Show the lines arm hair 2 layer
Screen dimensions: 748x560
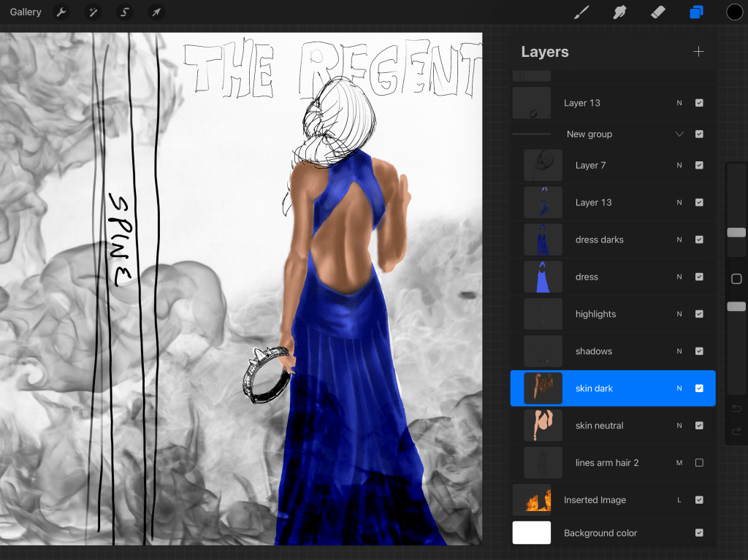(x=699, y=463)
